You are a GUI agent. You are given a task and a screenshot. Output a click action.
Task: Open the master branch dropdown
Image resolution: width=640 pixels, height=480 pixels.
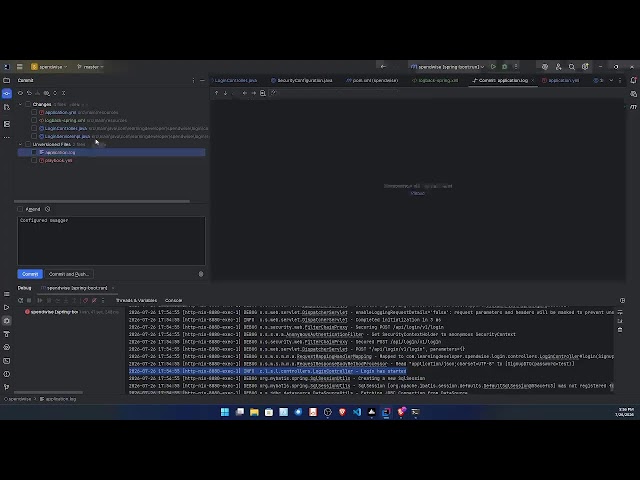[90, 67]
